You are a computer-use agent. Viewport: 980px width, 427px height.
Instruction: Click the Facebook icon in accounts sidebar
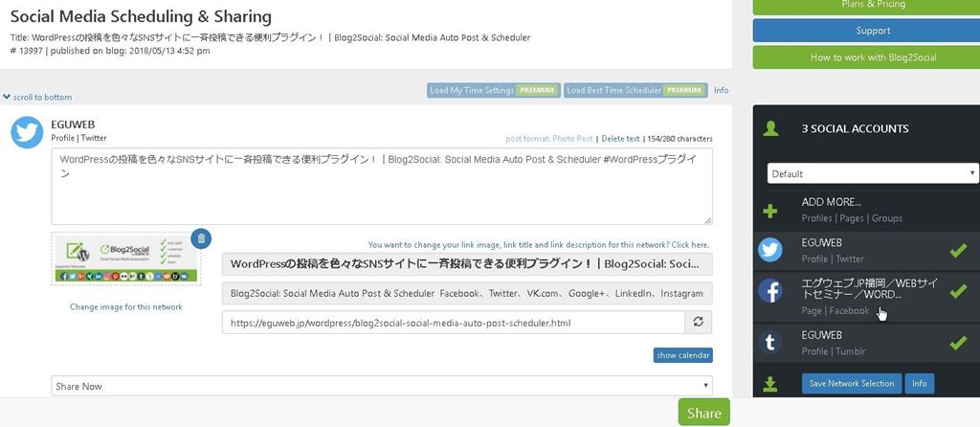tap(770, 291)
